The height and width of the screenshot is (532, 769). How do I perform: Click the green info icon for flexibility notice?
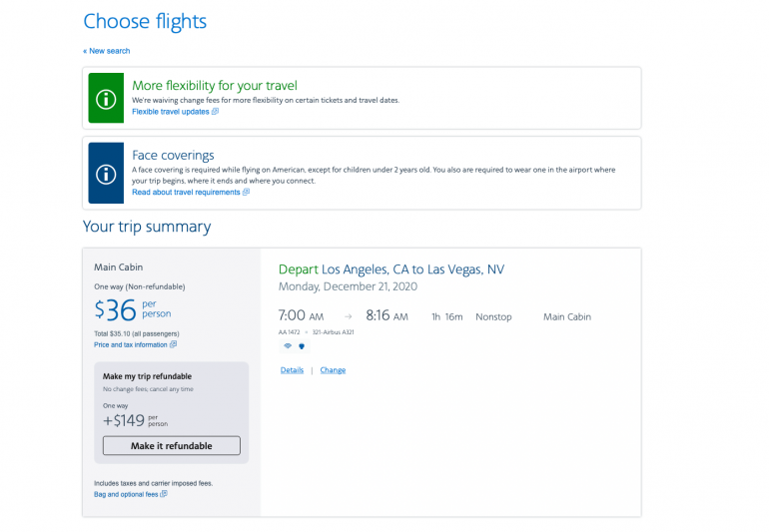click(106, 98)
